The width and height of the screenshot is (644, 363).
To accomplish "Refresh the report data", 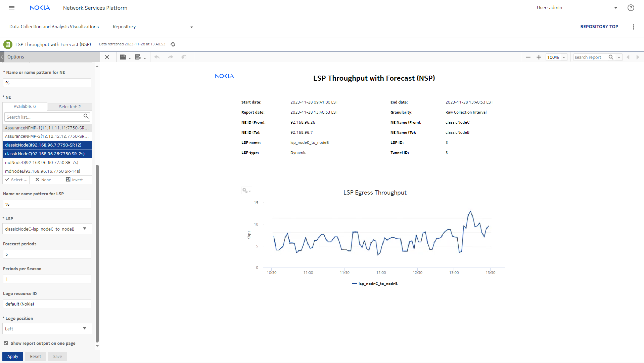I will click(x=173, y=44).
